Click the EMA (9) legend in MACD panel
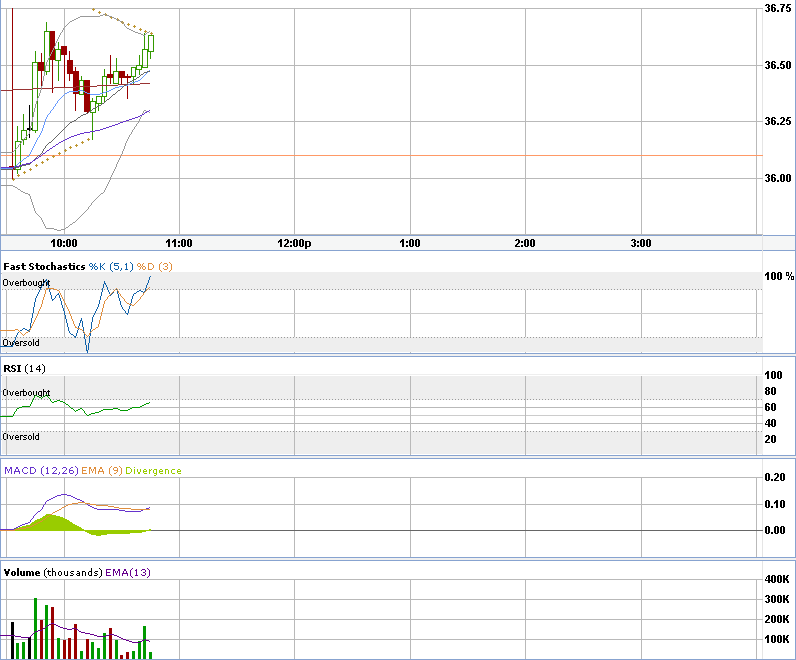Viewport: 796px width, 660px height. coord(102,471)
